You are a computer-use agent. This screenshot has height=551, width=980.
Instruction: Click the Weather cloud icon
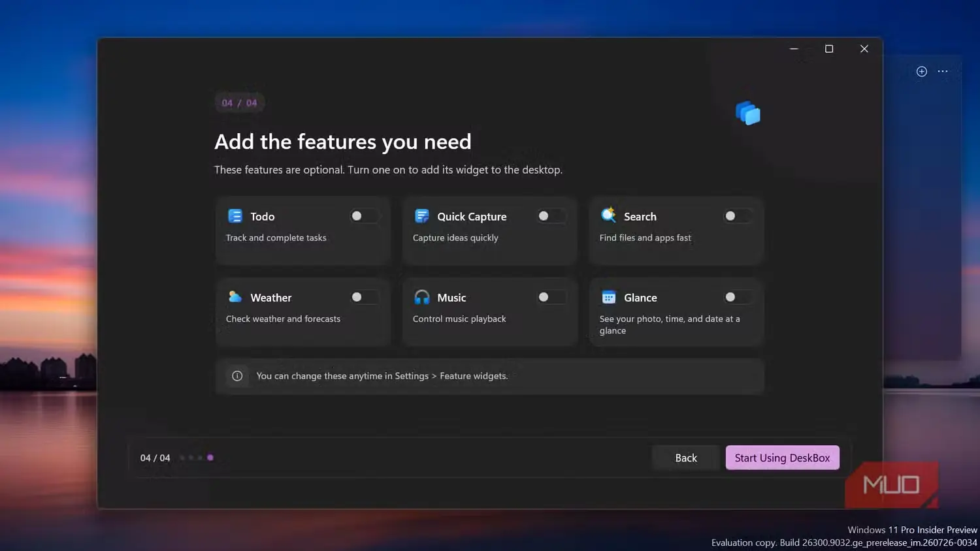[x=235, y=297]
